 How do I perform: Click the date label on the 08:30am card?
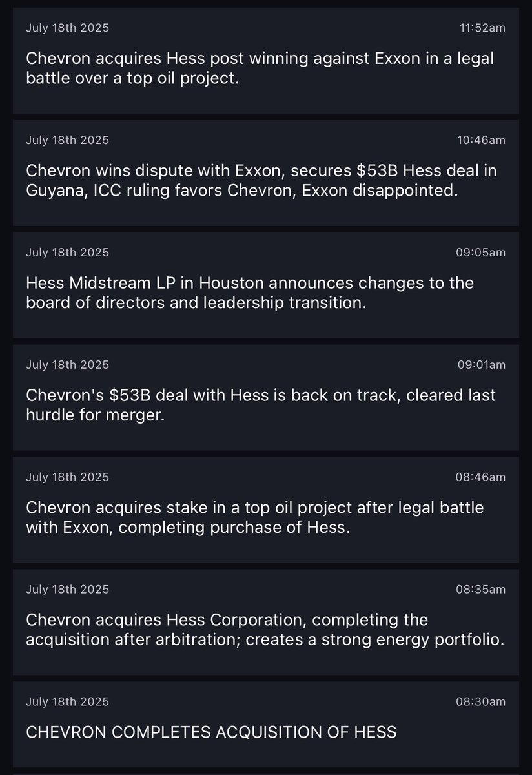pos(68,702)
